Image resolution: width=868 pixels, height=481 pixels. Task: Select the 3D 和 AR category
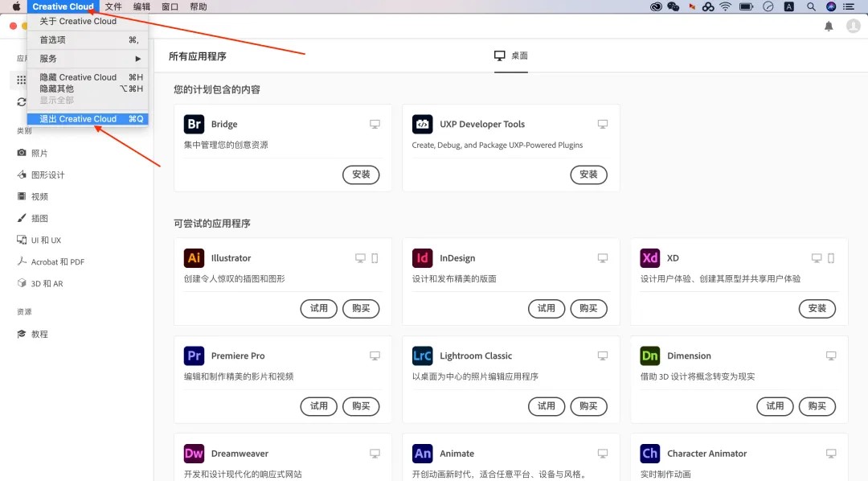pyautogui.click(x=40, y=283)
